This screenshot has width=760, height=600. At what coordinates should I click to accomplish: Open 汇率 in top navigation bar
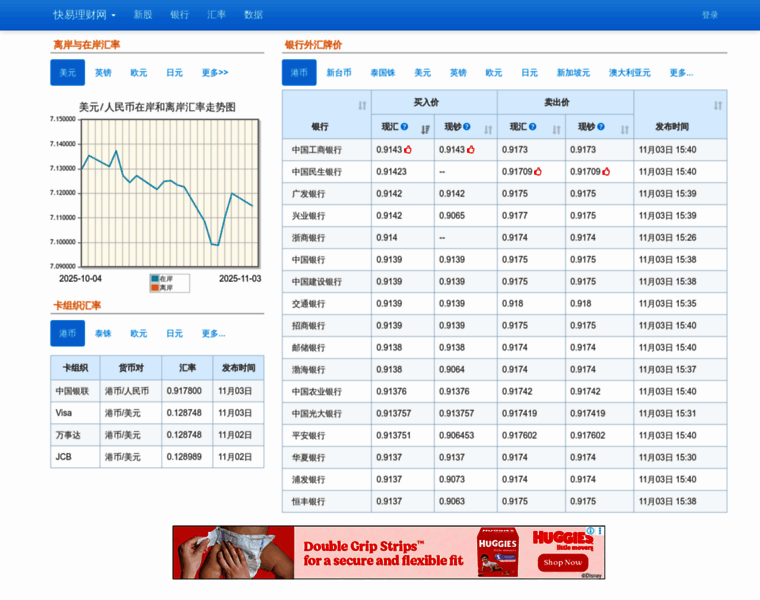click(216, 15)
